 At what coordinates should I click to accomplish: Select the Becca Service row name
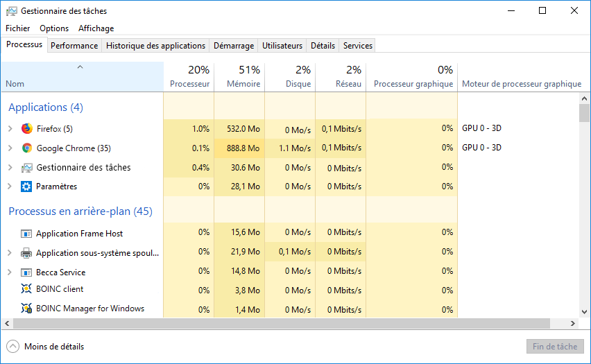60,272
